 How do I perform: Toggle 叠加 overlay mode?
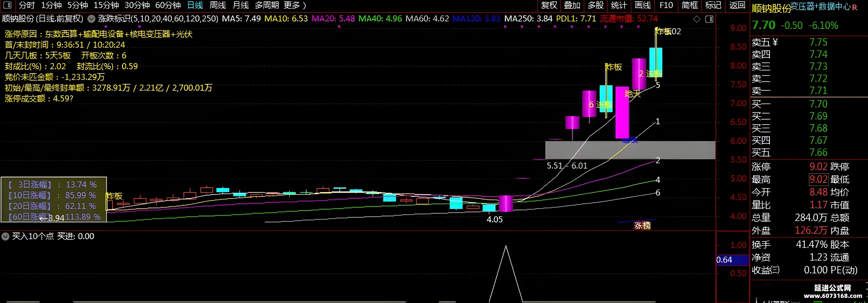click(572, 5)
